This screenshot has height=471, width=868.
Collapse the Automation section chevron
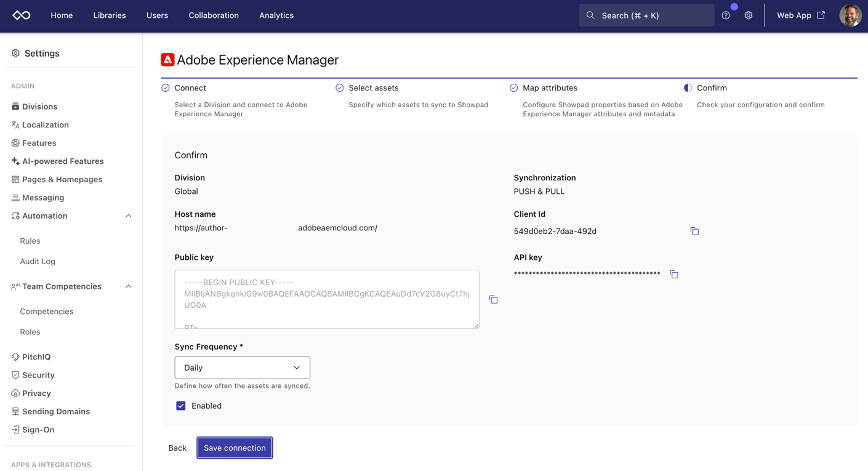(x=129, y=216)
